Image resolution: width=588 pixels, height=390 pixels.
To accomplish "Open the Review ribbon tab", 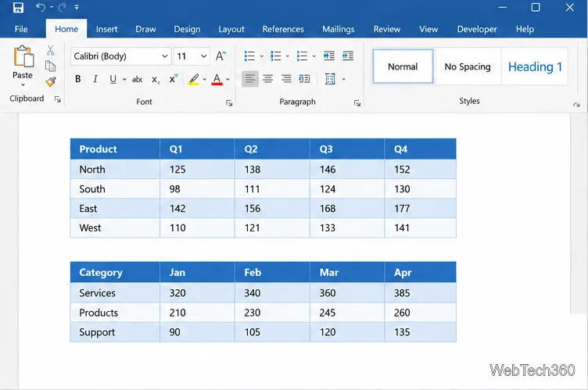I will (x=386, y=29).
